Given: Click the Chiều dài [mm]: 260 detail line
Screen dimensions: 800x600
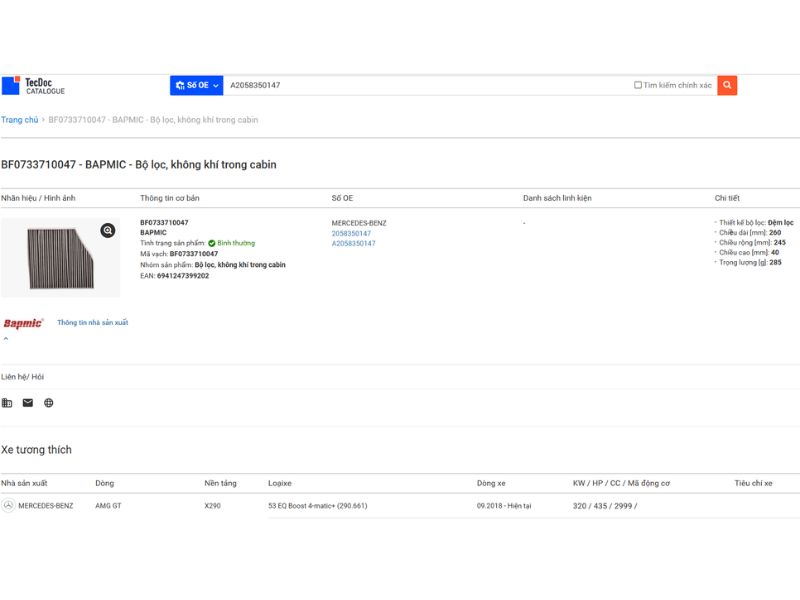Looking at the screenshot, I should tap(750, 233).
